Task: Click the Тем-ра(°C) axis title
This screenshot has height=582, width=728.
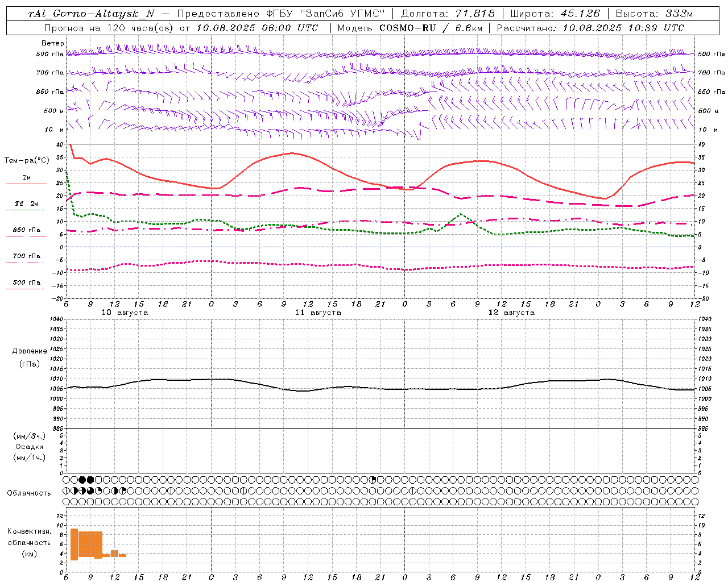Action: click(x=27, y=161)
